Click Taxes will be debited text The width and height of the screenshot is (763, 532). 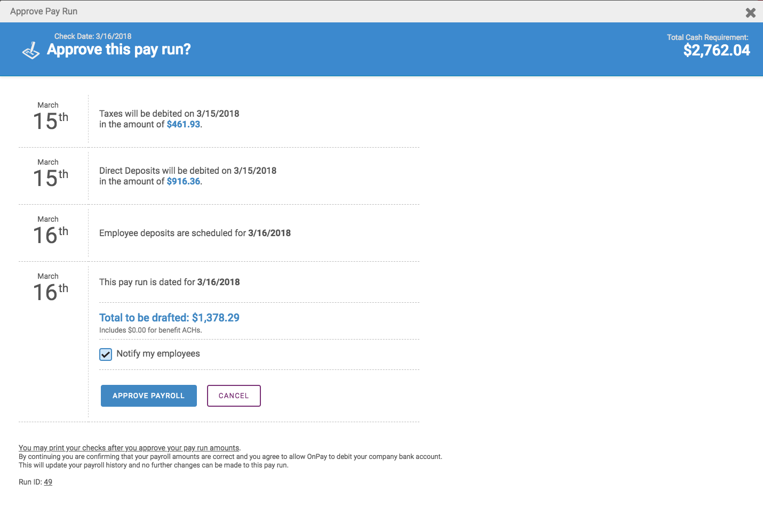(169, 114)
